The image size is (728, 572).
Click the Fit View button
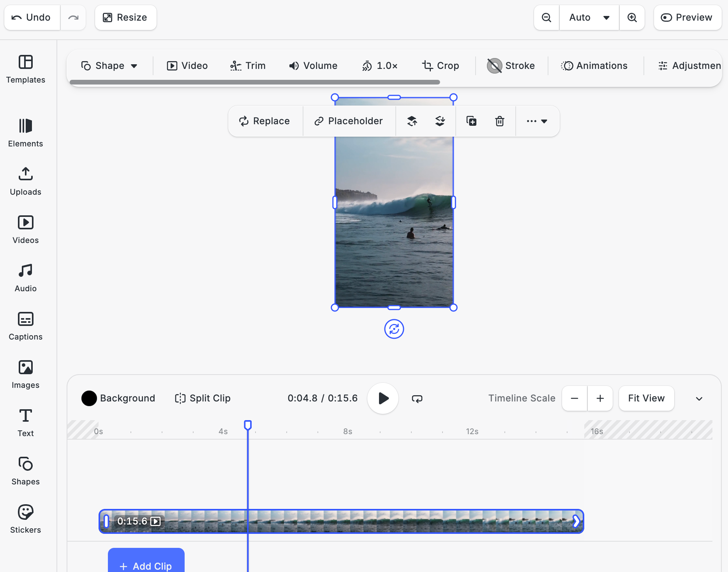pos(647,398)
